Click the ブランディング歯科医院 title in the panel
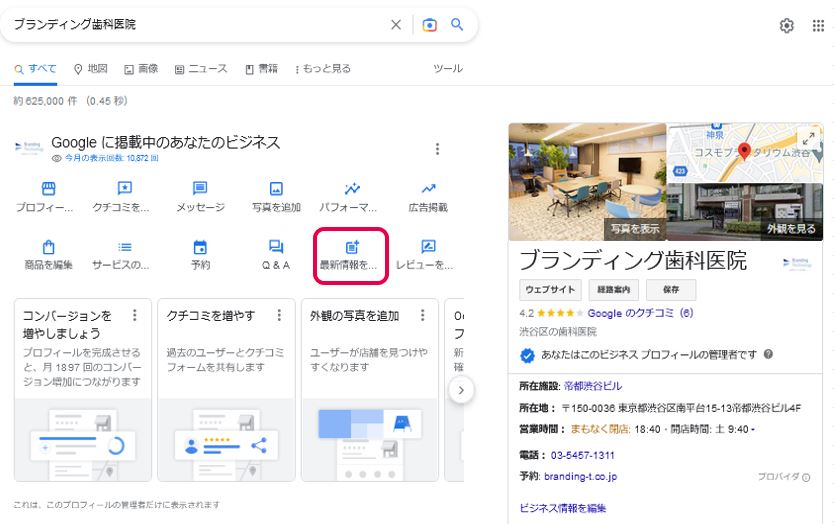 pos(633,261)
